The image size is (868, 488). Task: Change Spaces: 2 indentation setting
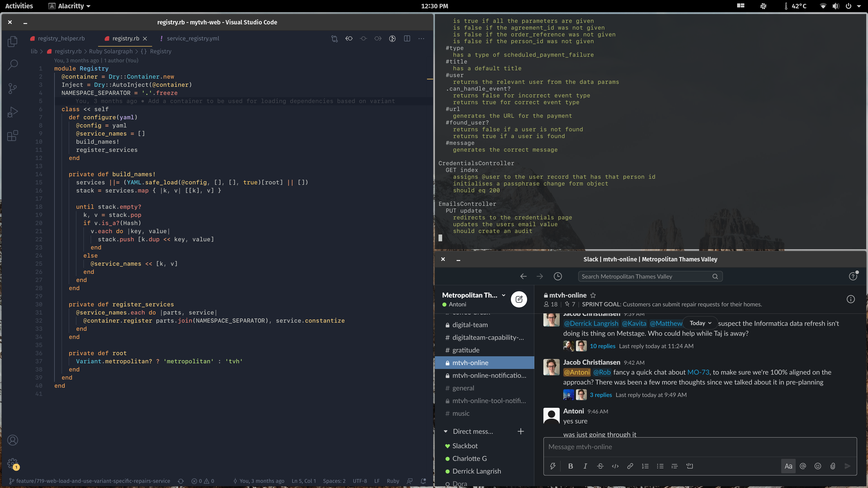pos(334,481)
